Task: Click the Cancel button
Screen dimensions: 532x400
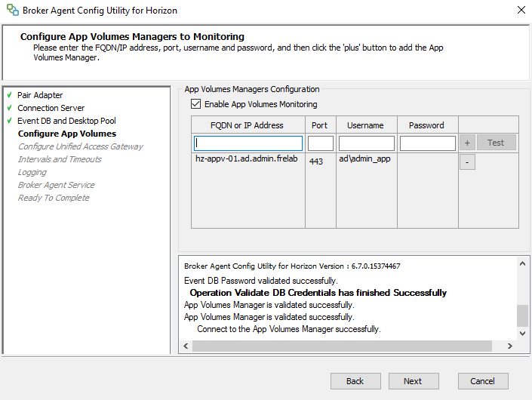Action: (483, 381)
